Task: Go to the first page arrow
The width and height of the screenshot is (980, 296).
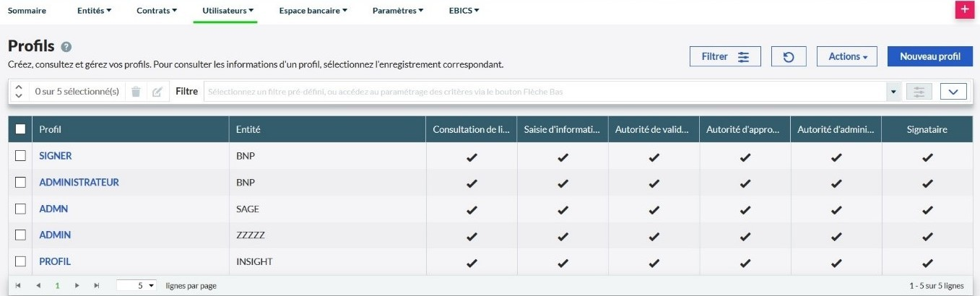Action: click(x=18, y=286)
